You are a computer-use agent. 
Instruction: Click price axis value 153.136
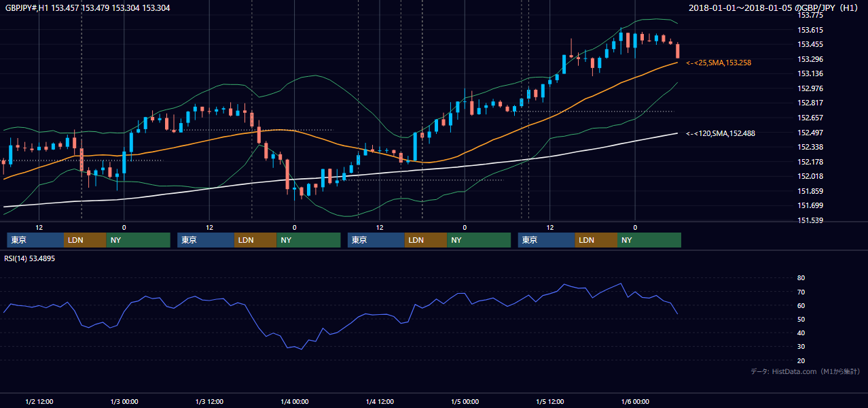click(810, 73)
